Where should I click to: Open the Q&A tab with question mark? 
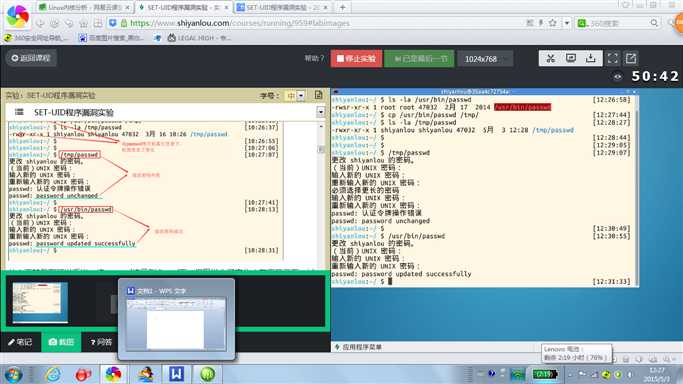101,342
